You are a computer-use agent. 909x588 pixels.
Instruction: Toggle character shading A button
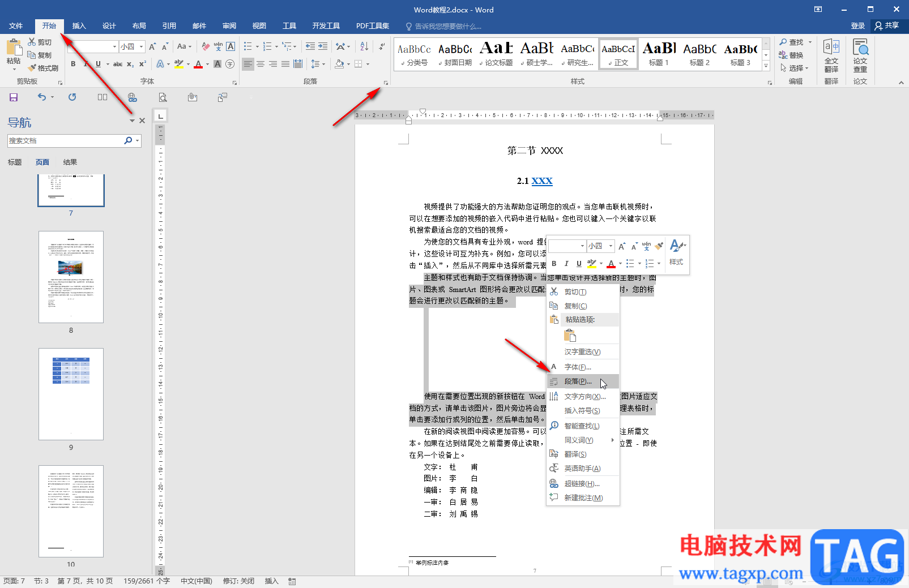pos(217,64)
